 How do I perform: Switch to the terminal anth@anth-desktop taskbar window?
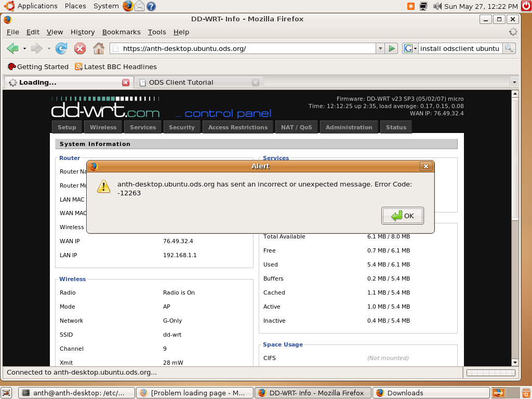[76, 393]
